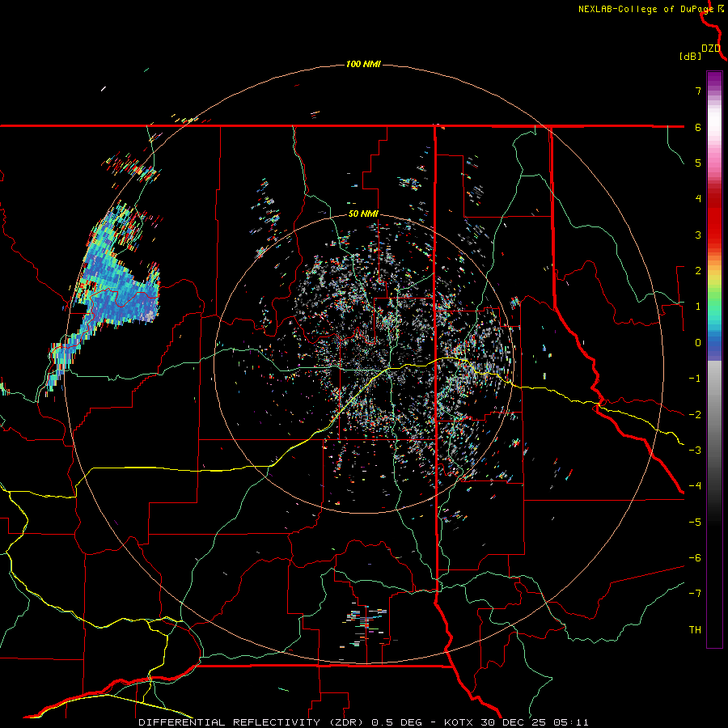Select the -4 dB scale label

pyautogui.click(x=695, y=486)
